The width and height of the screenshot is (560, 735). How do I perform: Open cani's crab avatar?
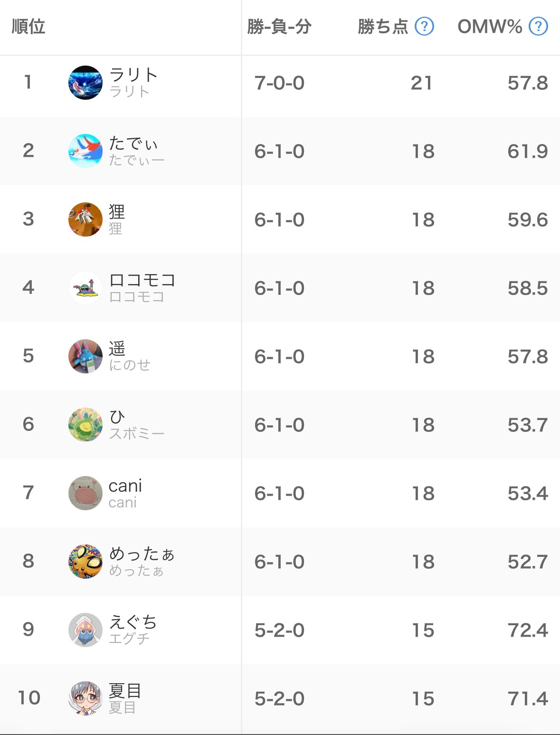85,493
